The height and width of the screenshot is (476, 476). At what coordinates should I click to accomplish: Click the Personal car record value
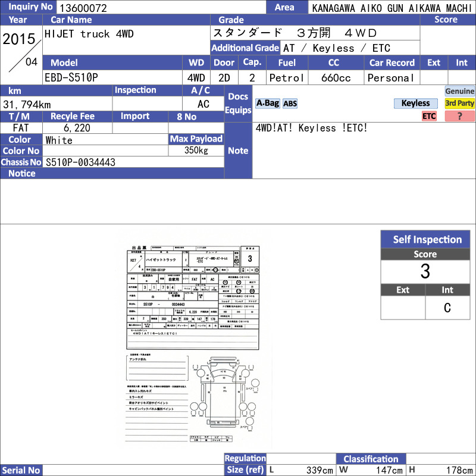pyautogui.click(x=391, y=78)
